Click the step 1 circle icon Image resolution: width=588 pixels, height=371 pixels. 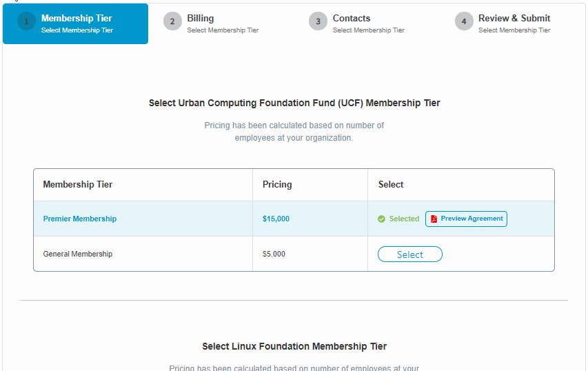click(26, 21)
